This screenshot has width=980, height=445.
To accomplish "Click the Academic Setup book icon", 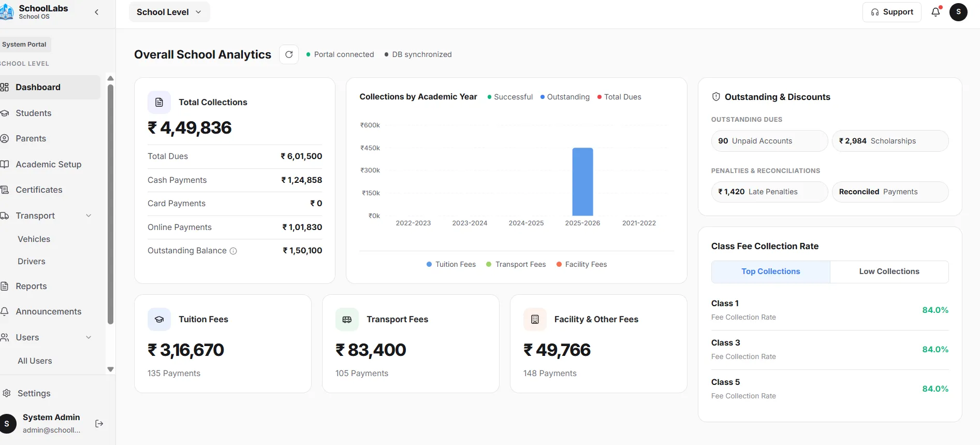I will 5,164.
